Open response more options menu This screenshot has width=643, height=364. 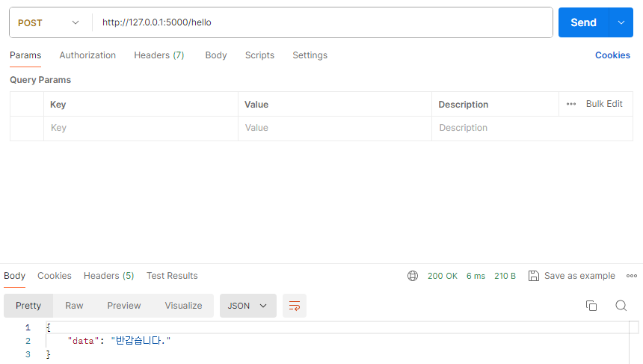[x=632, y=276]
